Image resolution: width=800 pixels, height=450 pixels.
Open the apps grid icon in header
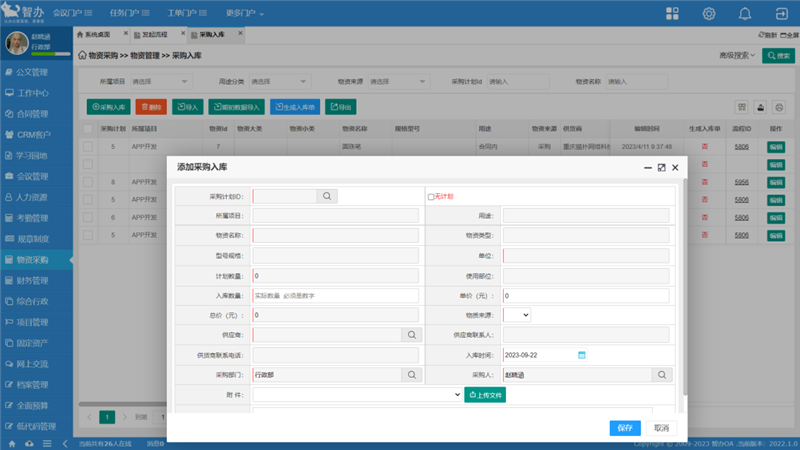click(673, 14)
